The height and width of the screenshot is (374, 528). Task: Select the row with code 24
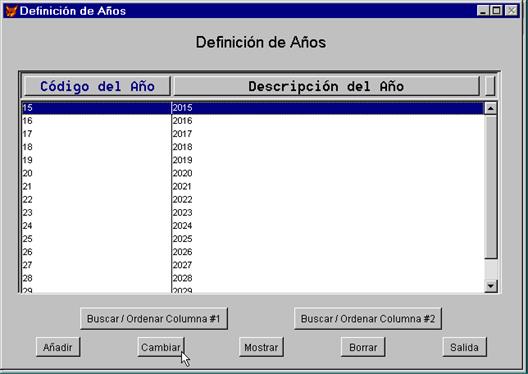(253, 226)
